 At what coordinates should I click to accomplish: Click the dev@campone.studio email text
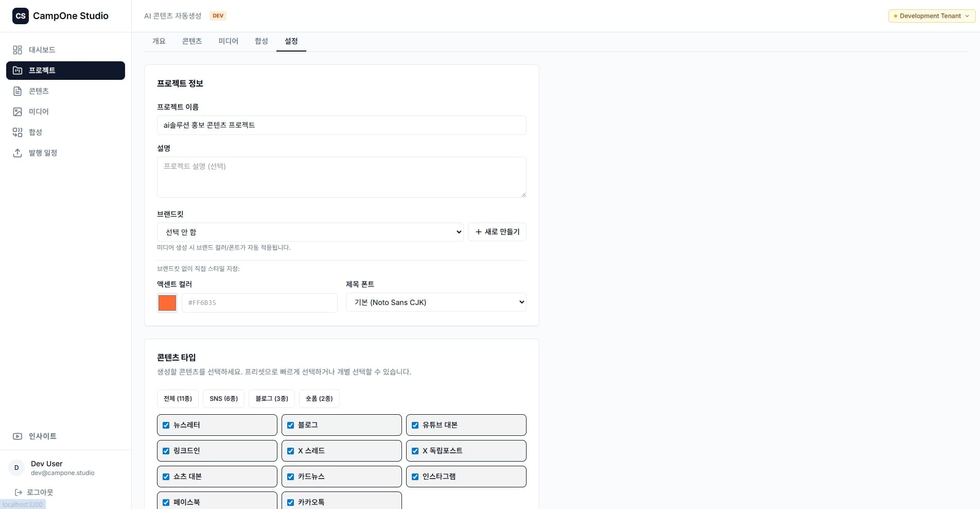coord(63,473)
